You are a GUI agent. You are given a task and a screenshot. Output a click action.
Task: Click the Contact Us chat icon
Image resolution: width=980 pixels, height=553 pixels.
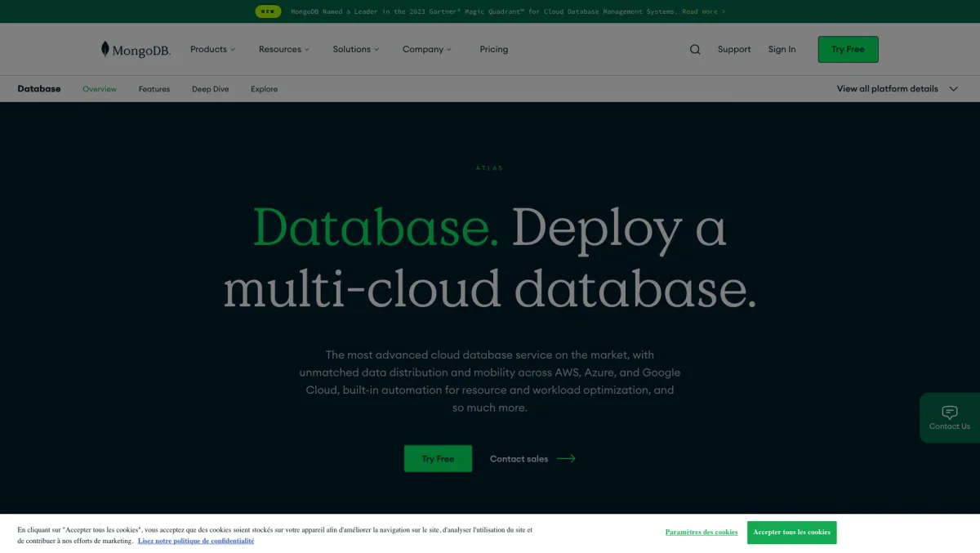coord(949,413)
